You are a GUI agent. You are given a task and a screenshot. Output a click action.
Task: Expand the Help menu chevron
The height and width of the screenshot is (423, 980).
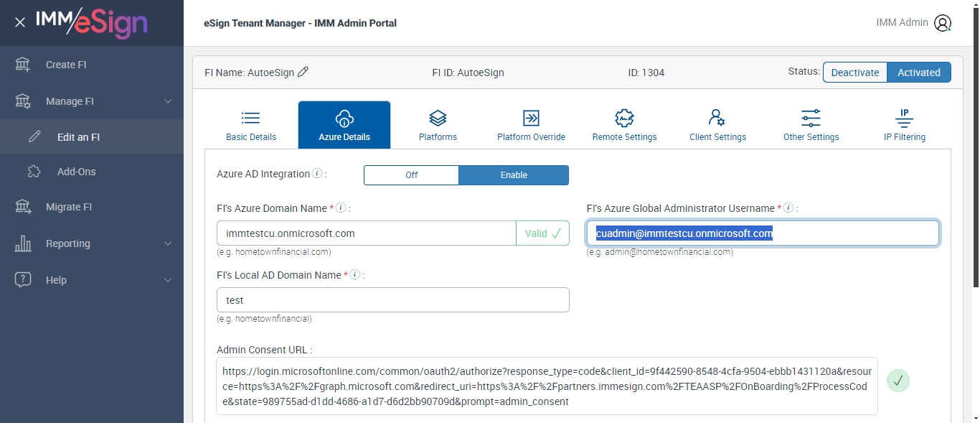pos(168,280)
